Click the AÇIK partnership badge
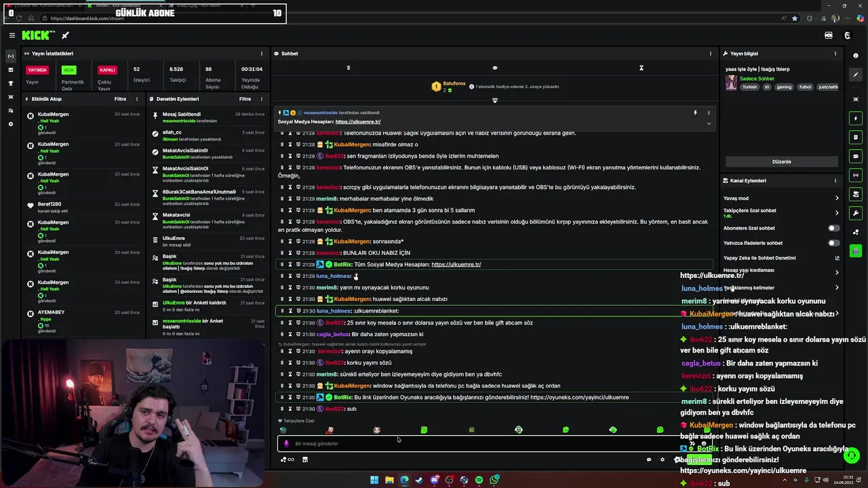 point(68,70)
